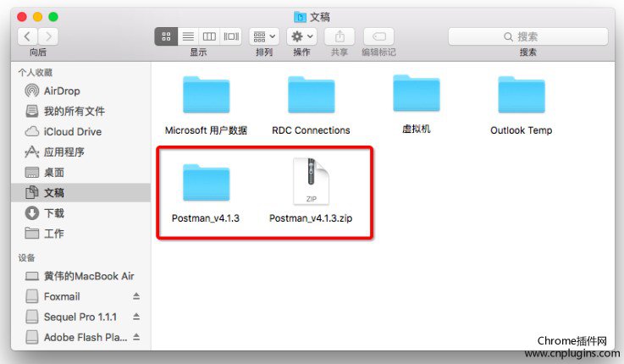Eject the Sequel Pro 1.1.1 volume

136,317
